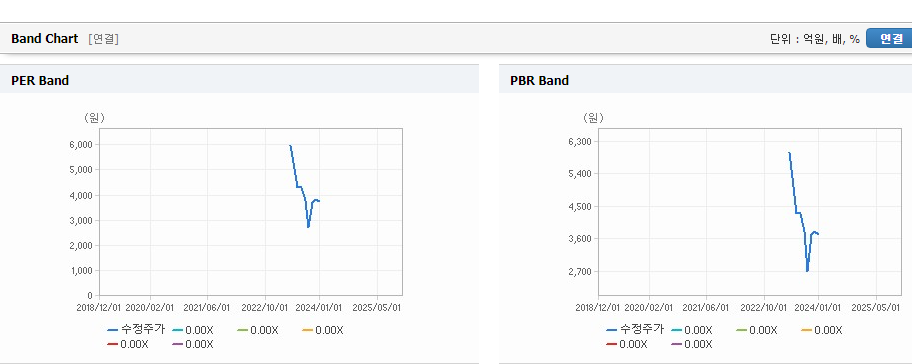Image resolution: width=912 pixels, height=364 pixels.
Task: Click the 1,000 axis label in PER chart
Action: (x=81, y=270)
